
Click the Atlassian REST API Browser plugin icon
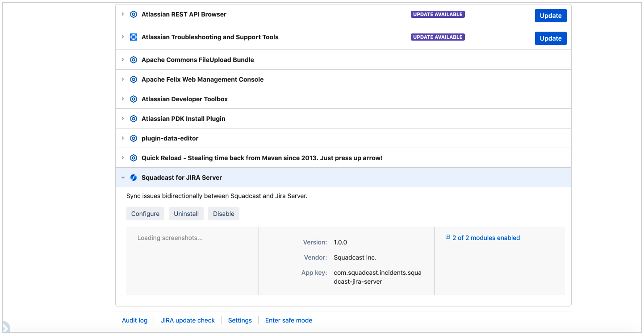coord(133,14)
